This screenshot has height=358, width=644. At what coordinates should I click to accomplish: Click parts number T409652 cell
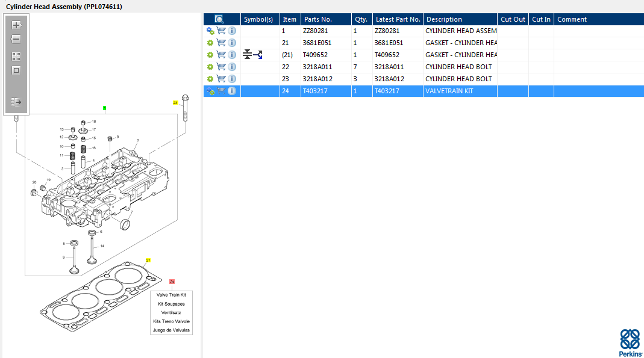pyautogui.click(x=326, y=55)
